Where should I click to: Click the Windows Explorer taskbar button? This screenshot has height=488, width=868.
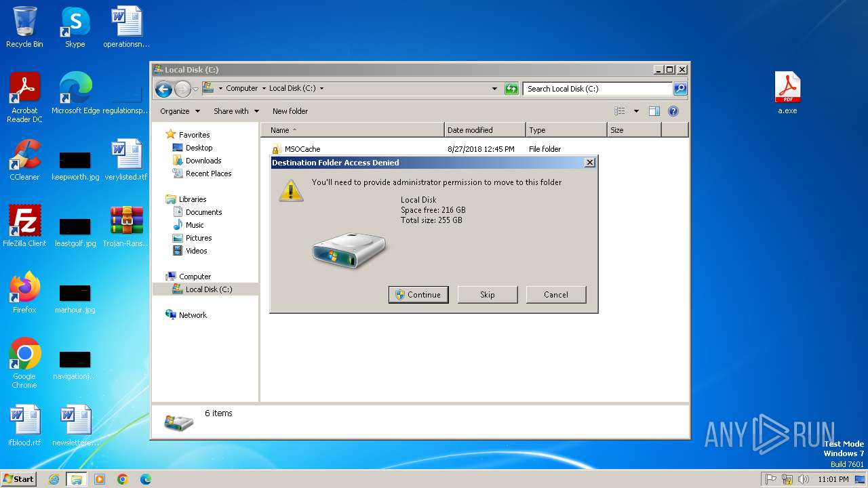[77, 479]
